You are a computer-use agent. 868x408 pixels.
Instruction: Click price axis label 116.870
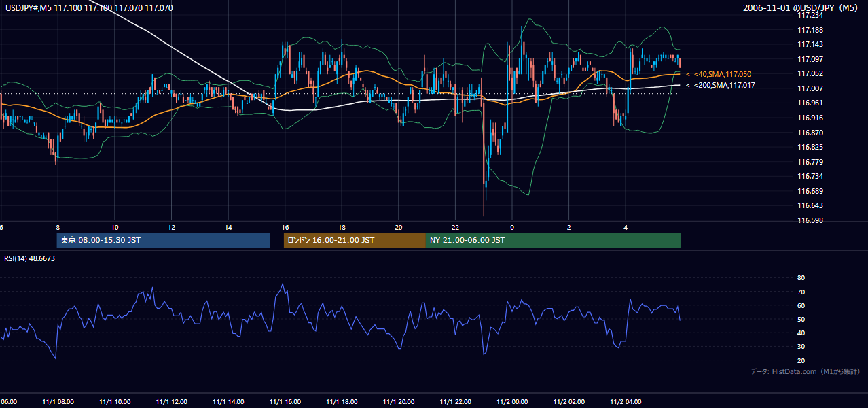[x=810, y=133]
